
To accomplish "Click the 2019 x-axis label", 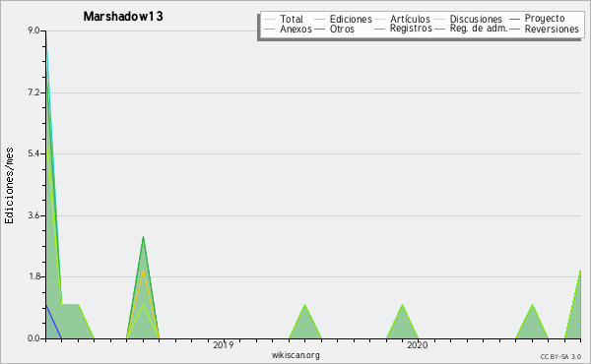I will click(224, 344).
